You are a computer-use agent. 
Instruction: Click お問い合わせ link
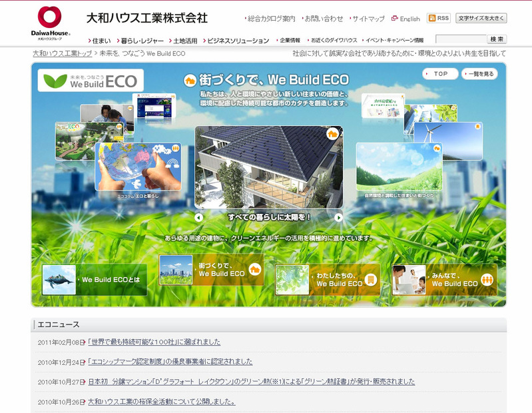(323, 19)
